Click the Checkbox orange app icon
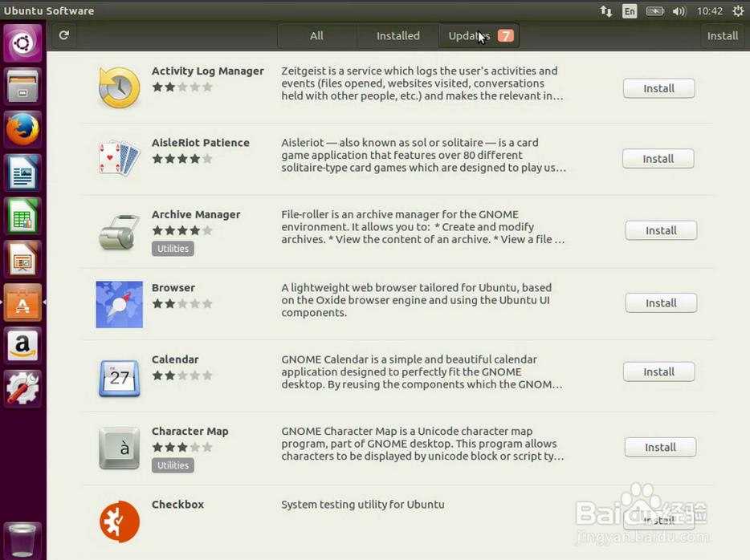Viewport: 750px width, 560px height. pyautogui.click(x=119, y=521)
